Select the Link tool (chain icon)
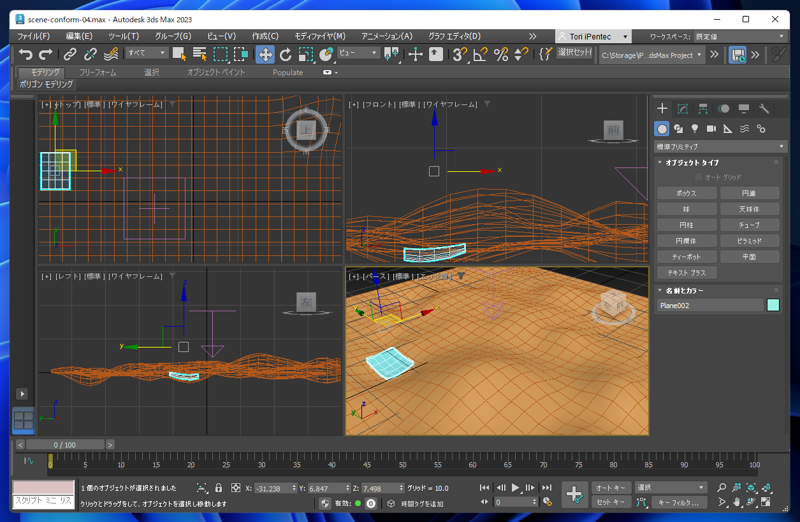Screen dimensions: 800x522 pos(70,54)
